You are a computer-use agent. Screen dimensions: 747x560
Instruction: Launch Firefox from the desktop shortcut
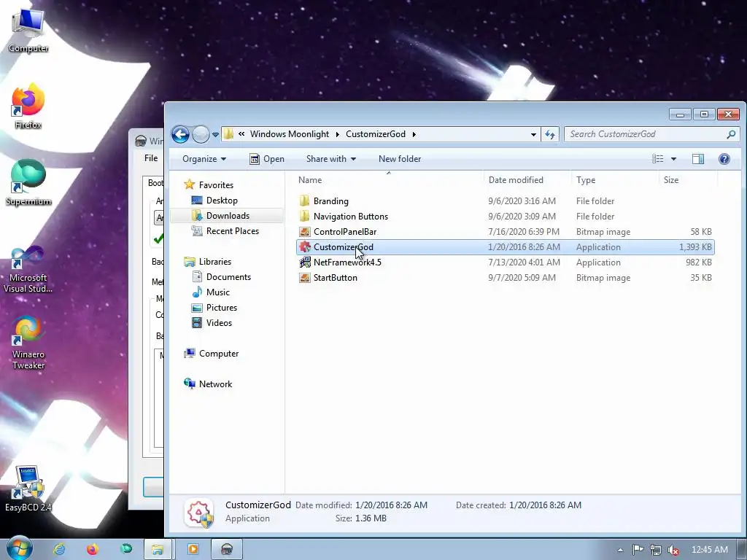pos(28,106)
